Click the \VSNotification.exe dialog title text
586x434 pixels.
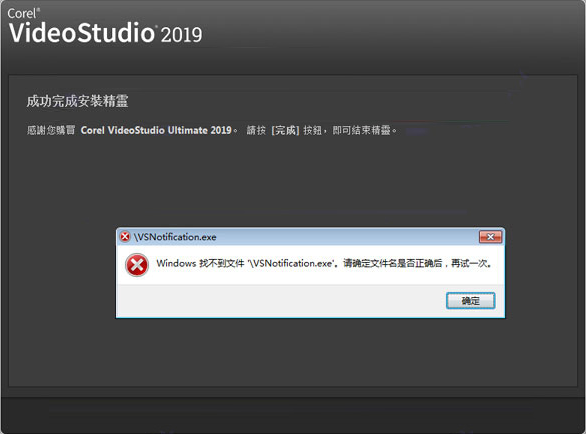(175, 237)
